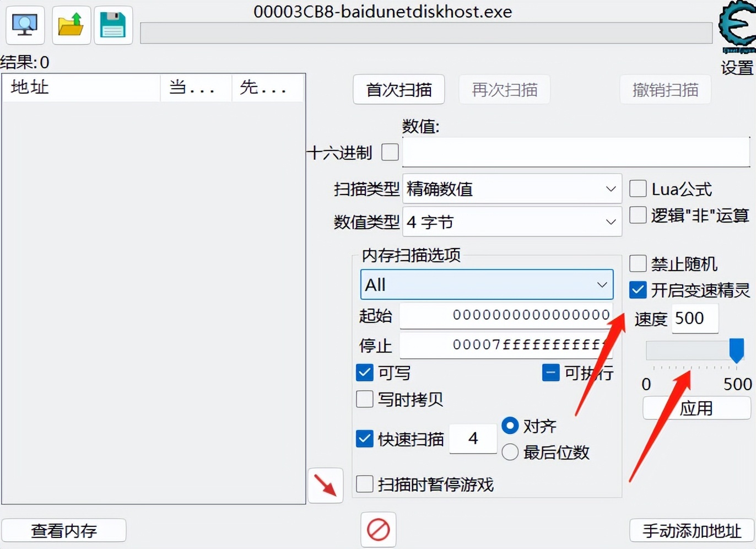Click the open folder file icon
The width and height of the screenshot is (756, 549).
point(71,25)
